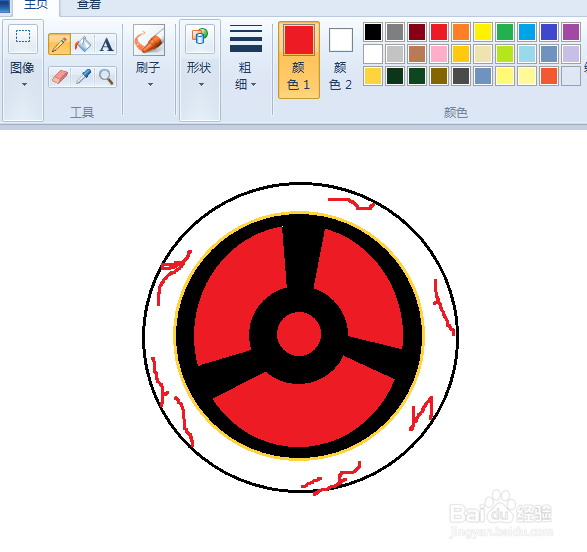This screenshot has width=587, height=552.
Task: Pick the purple color swatch
Action: pos(571,32)
